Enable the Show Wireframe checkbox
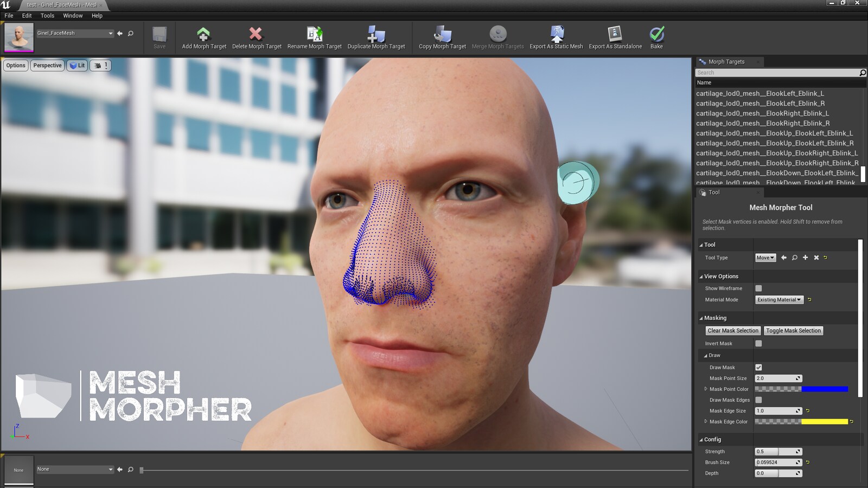This screenshot has width=868, height=488. [758, 288]
